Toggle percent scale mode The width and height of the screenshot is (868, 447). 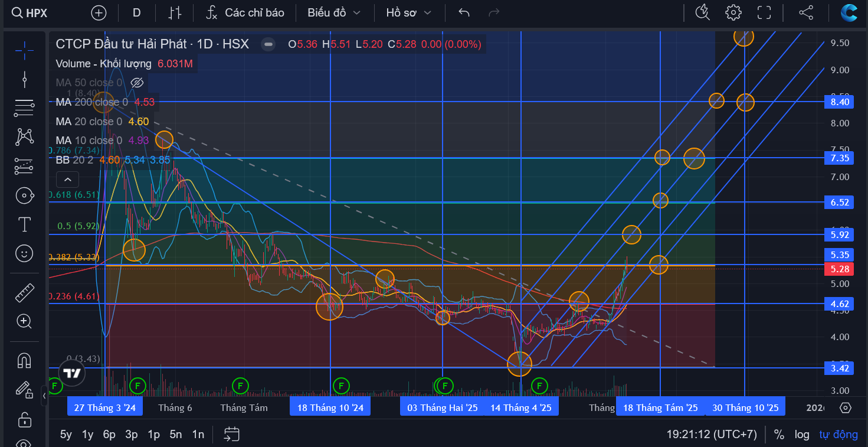coord(779,435)
